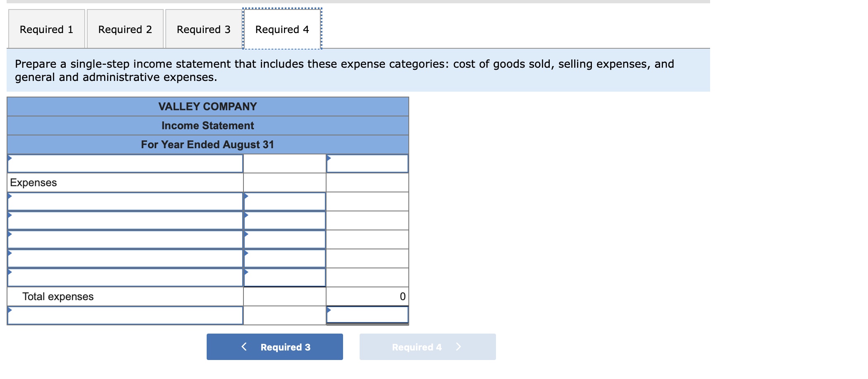Open the amount dropdown on the top right row

pyautogui.click(x=367, y=163)
